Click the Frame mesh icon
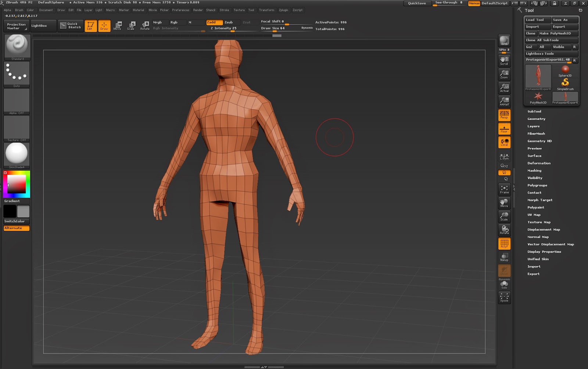588x369 pixels. (x=504, y=189)
